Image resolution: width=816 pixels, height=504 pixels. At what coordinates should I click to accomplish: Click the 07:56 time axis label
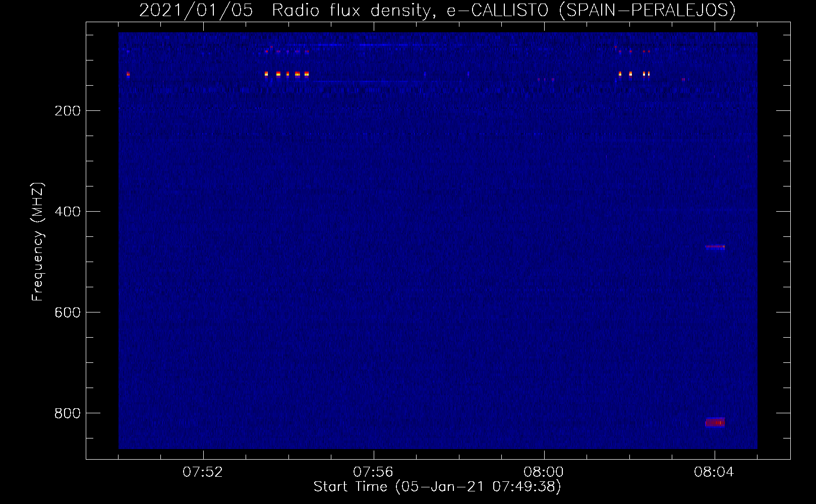coord(373,472)
